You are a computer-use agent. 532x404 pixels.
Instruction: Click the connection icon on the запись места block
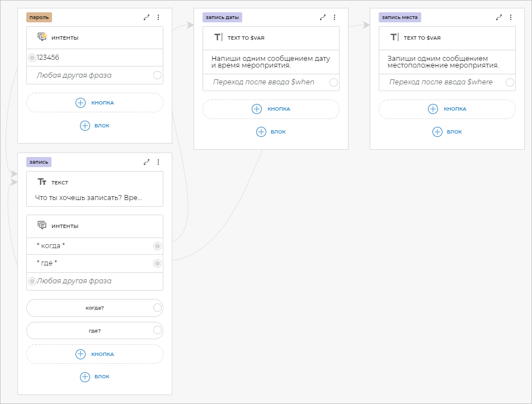coord(499,17)
